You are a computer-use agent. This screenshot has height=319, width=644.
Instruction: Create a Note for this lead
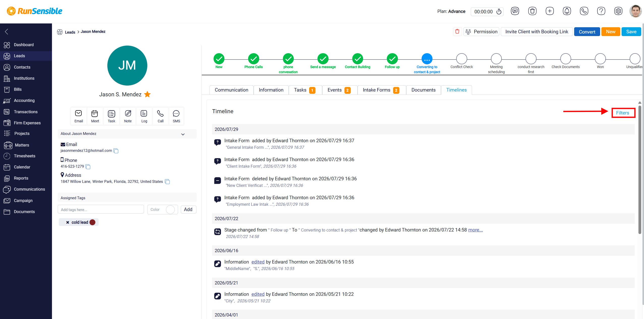click(128, 116)
